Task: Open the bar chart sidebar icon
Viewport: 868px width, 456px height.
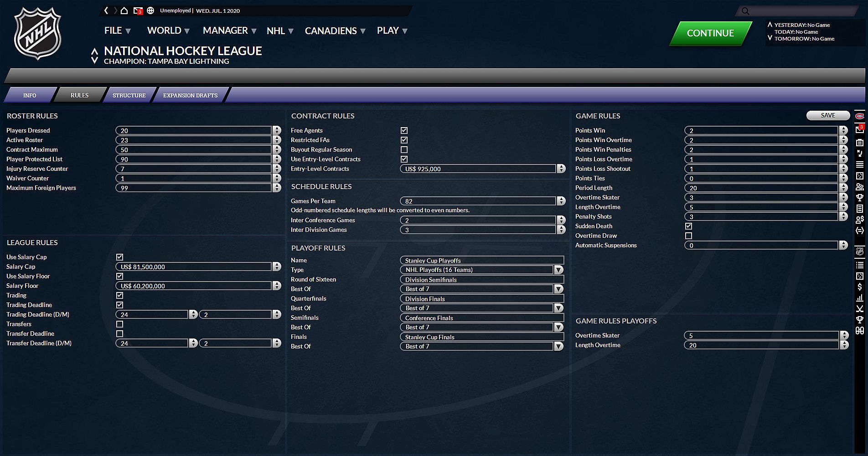Action: (x=860, y=298)
